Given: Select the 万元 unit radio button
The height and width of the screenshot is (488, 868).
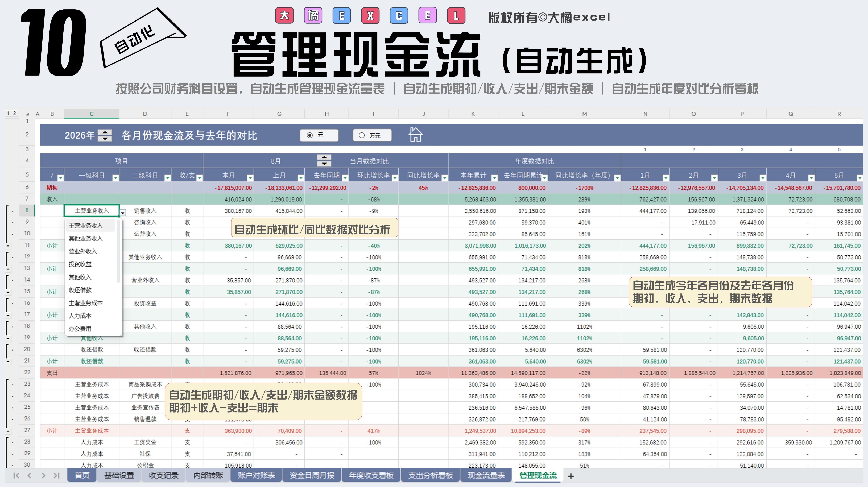Looking at the screenshot, I should pos(362,135).
